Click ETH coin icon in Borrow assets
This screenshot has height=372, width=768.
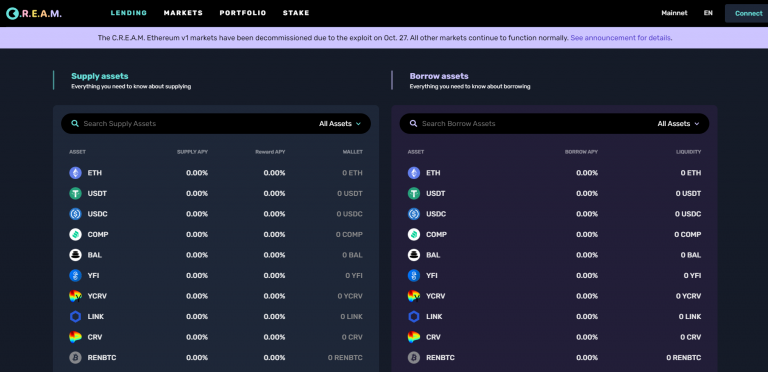414,173
